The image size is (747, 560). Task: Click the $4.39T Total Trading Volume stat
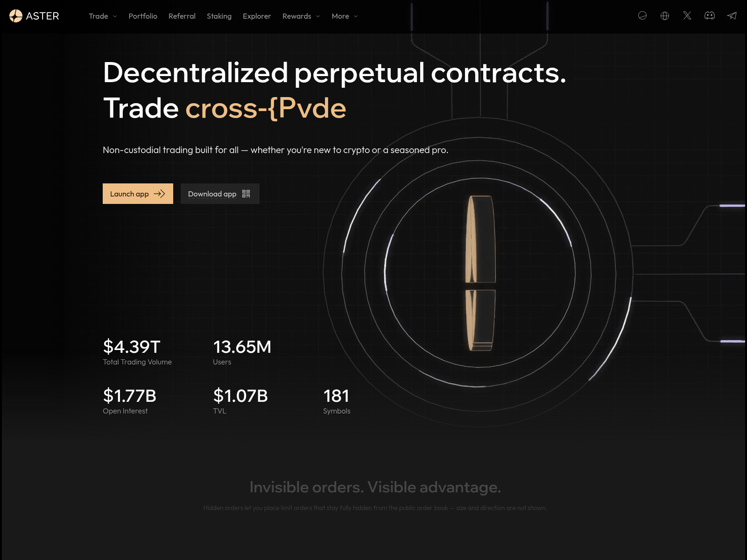click(x=132, y=347)
